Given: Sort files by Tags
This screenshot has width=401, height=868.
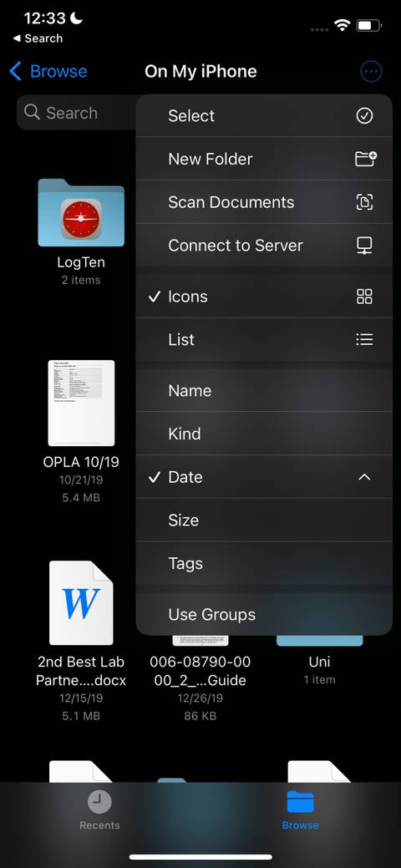Looking at the screenshot, I should [264, 564].
